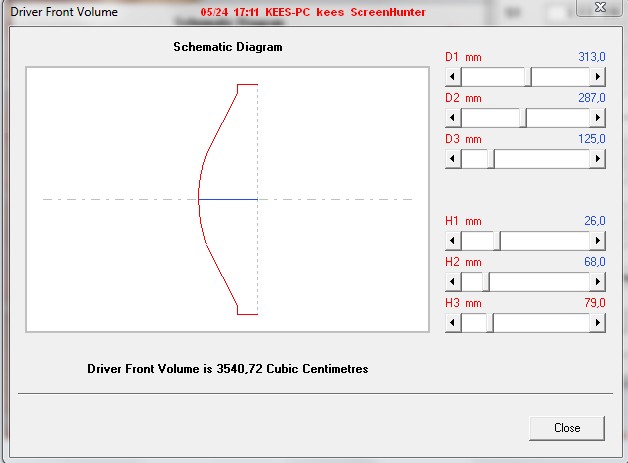Click the D1 value 313,0

pos(592,57)
